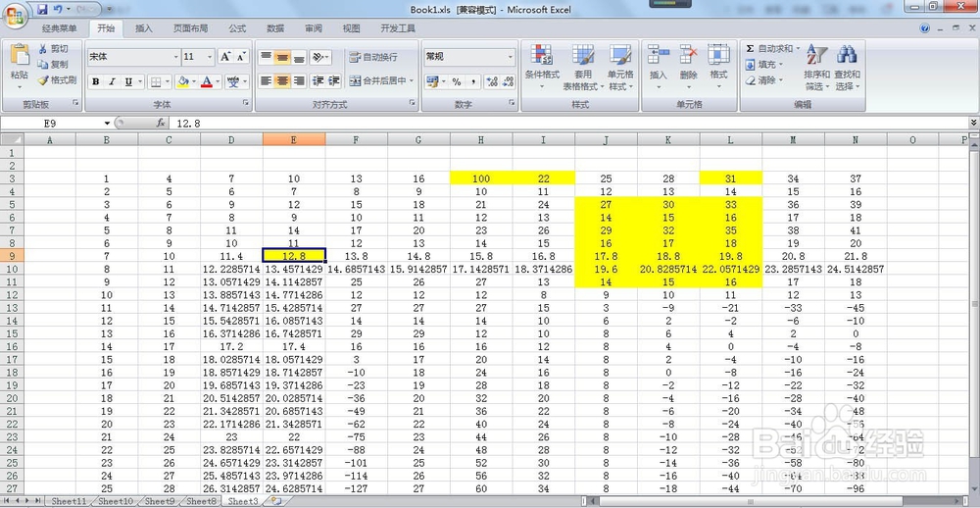
Task: Open Font group dialog launcher (字体)
Action: tap(248, 103)
